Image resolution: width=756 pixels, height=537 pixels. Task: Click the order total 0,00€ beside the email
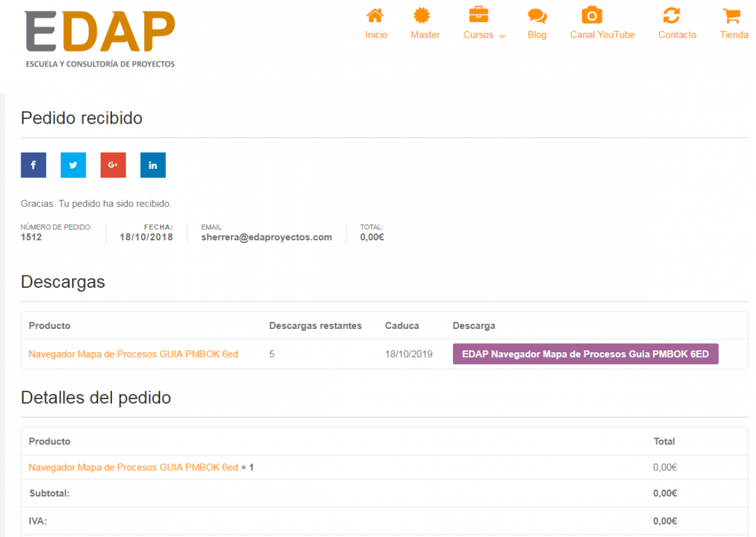pos(372,237)
